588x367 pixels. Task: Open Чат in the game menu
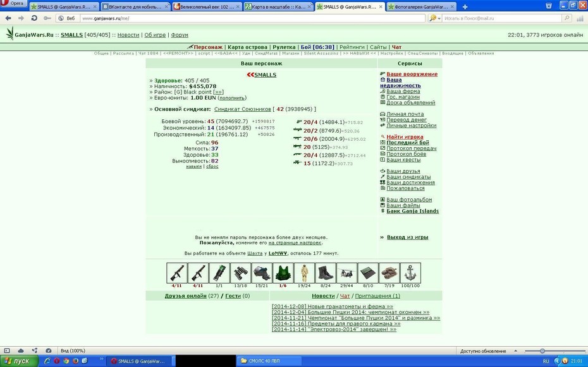[397, 47]
